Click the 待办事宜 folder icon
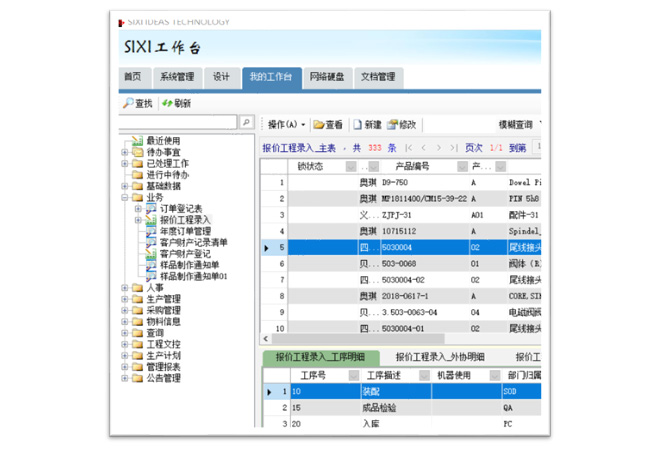The image size is (660, 451). [138, 152]
